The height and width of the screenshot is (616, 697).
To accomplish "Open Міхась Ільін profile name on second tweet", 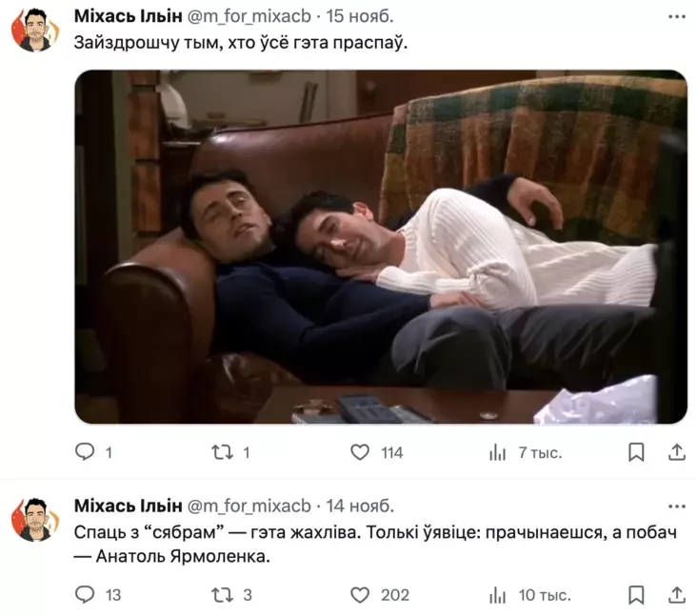I will (128, 506).
